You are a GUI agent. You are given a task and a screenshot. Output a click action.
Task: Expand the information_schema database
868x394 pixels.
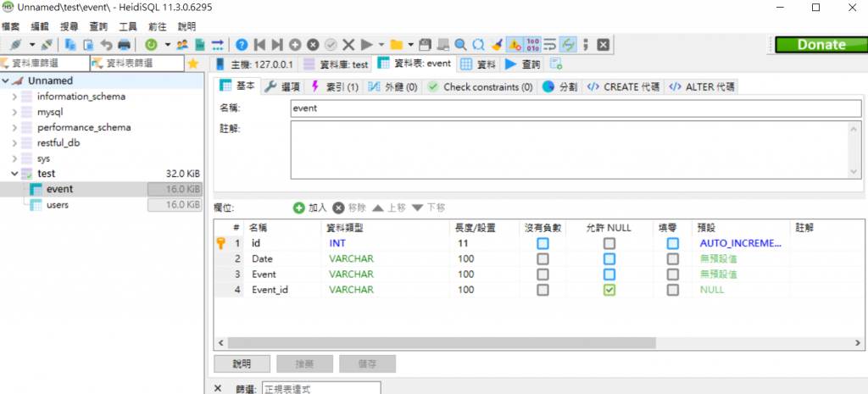15,97
